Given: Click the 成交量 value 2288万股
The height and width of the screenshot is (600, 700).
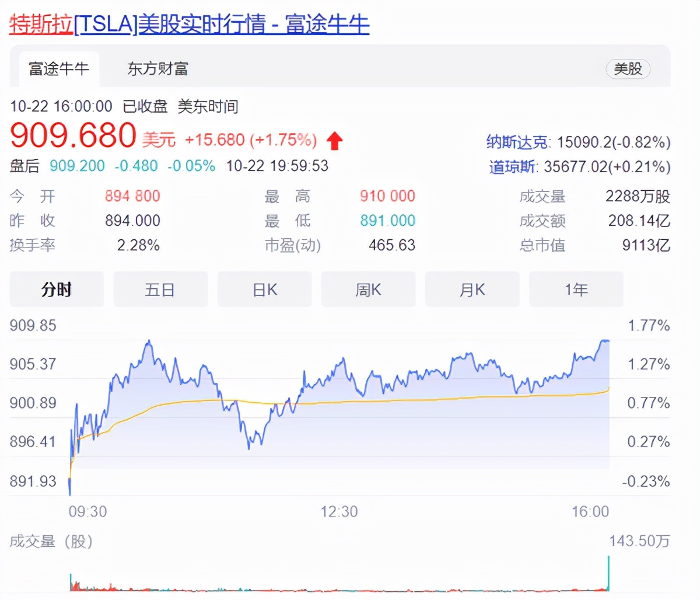Looking at the screenshot, I should (x=638, y=196).
